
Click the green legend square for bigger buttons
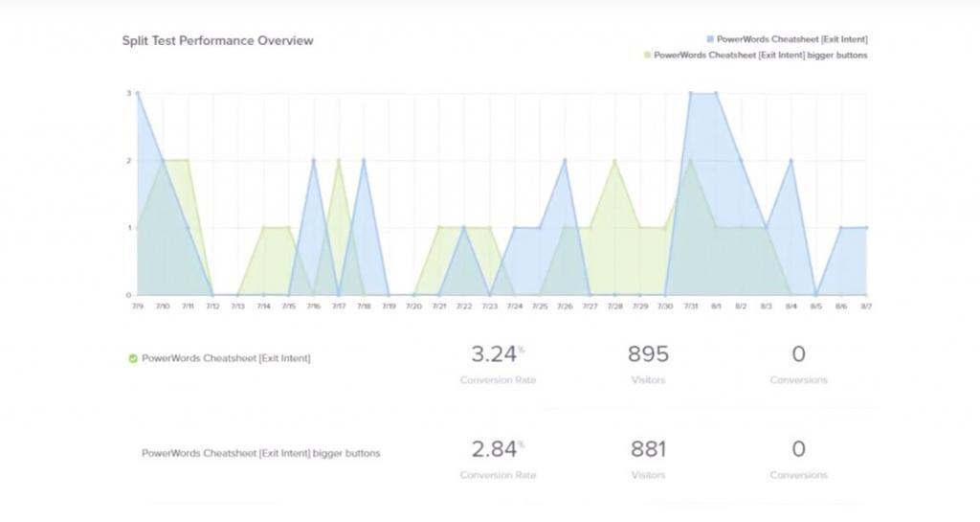click(647, 56)
